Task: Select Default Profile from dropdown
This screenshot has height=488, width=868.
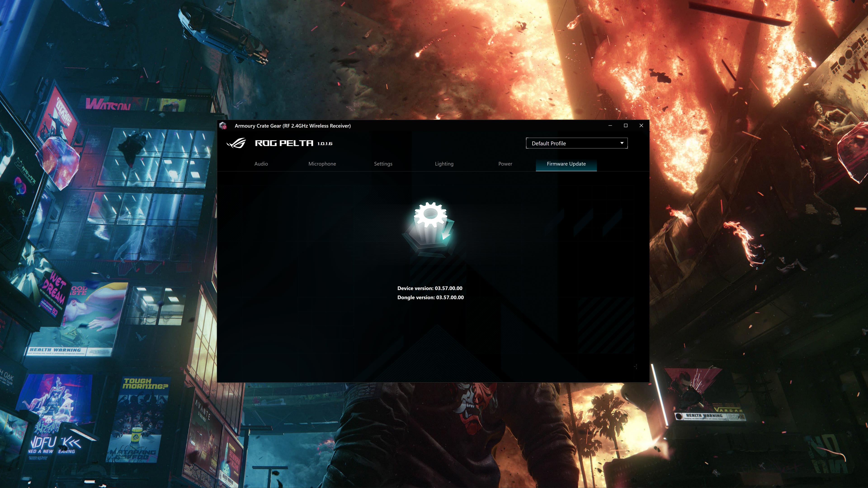Action: [x=576, y=143]
